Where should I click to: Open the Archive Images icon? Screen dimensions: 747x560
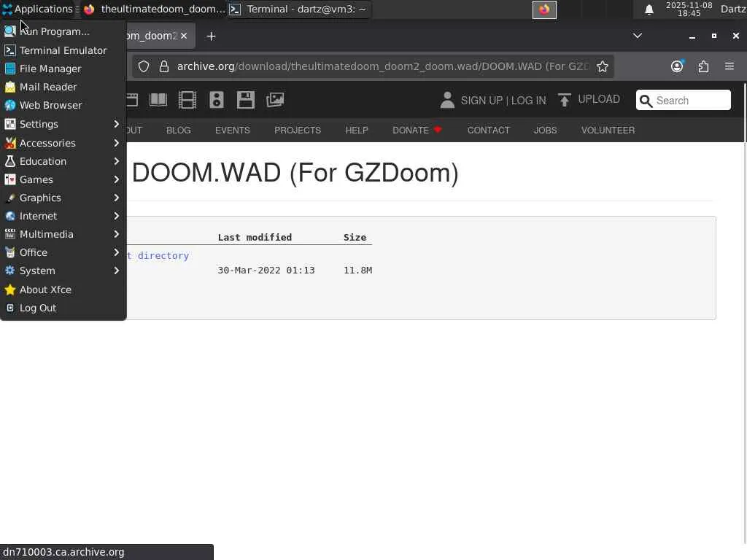coord(275,100)
